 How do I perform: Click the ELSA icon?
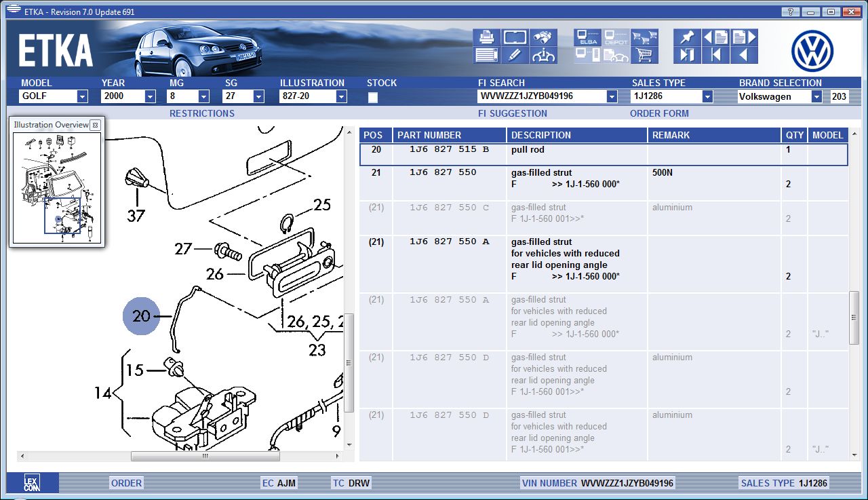587,37
